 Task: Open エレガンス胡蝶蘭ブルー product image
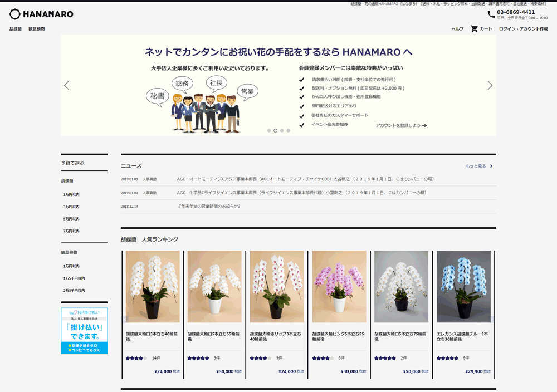click(x=463, y=287)
